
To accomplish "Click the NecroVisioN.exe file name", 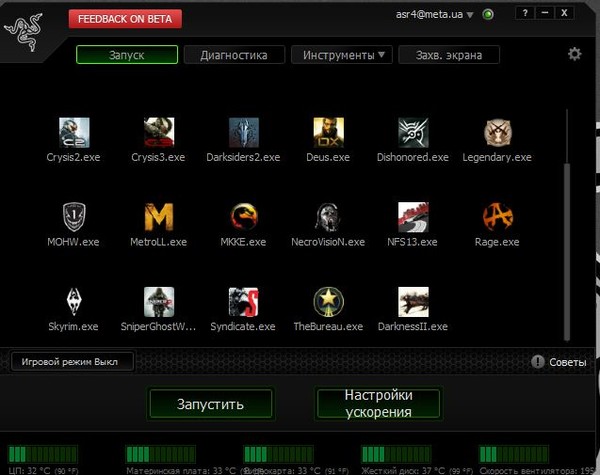I will pos(328,242).
